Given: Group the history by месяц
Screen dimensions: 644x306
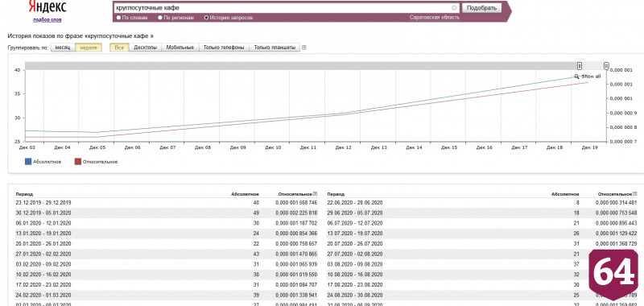Looking at the screenshot, I should [63, 48].
